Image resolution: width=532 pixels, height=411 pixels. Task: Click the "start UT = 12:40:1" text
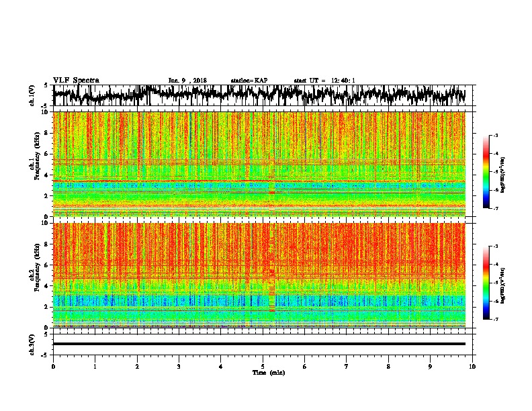324,81
